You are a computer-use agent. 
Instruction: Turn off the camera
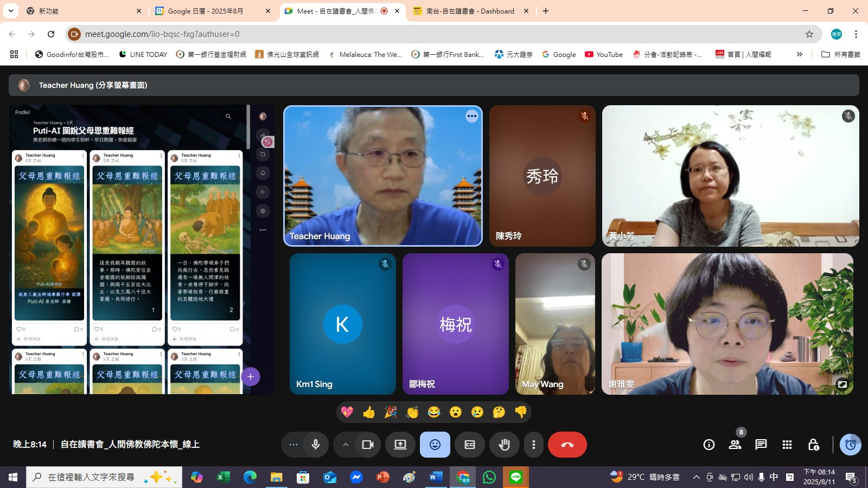368,445
